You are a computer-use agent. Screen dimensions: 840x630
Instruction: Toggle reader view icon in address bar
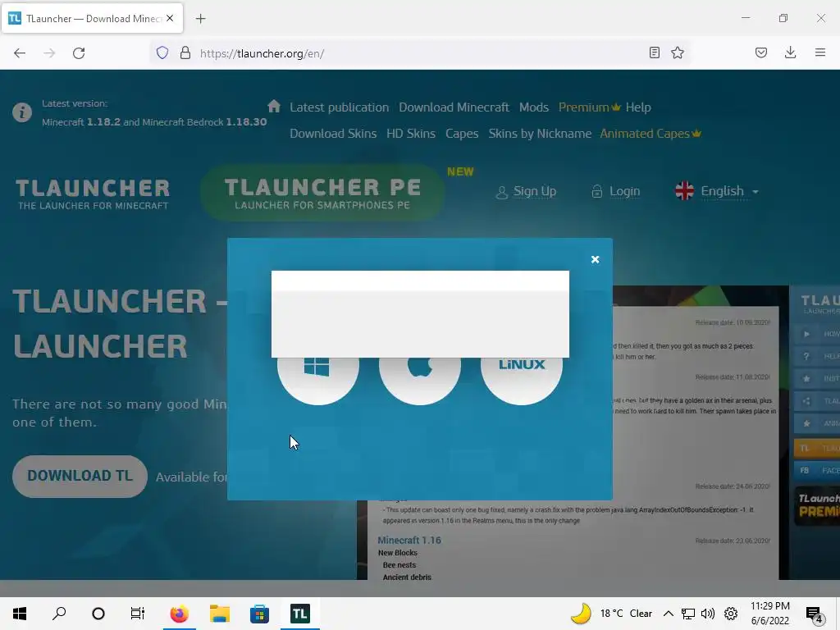pyautogui.click(x=654, y=52)
